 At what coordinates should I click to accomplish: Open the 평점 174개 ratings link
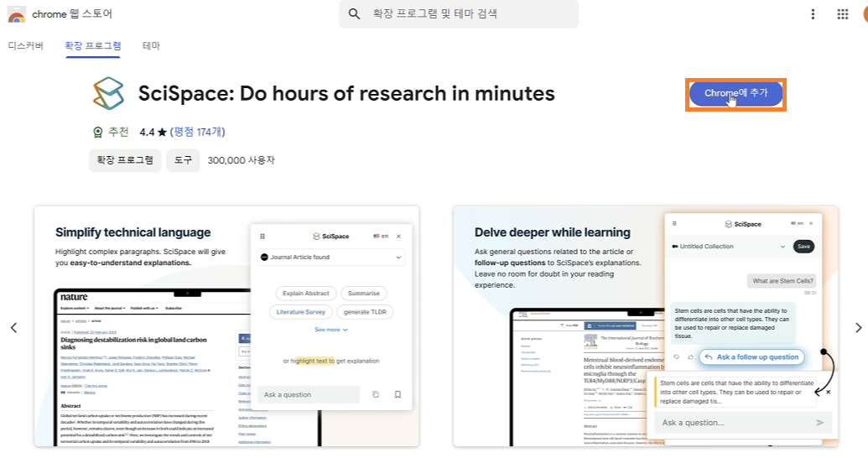coord(198,132)
